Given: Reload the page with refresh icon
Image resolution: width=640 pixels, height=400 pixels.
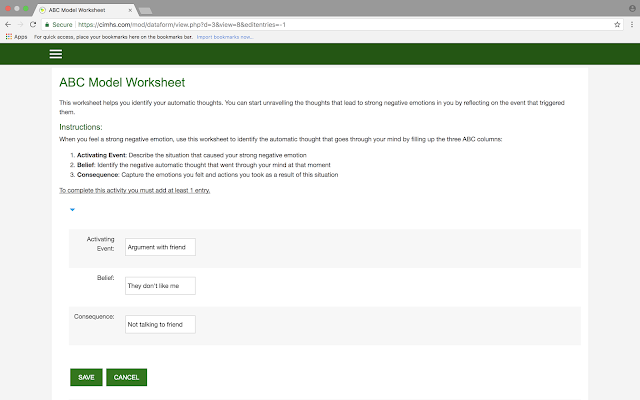Looking at the screenshot, I should pyautogui.click(x=33, y=24).
